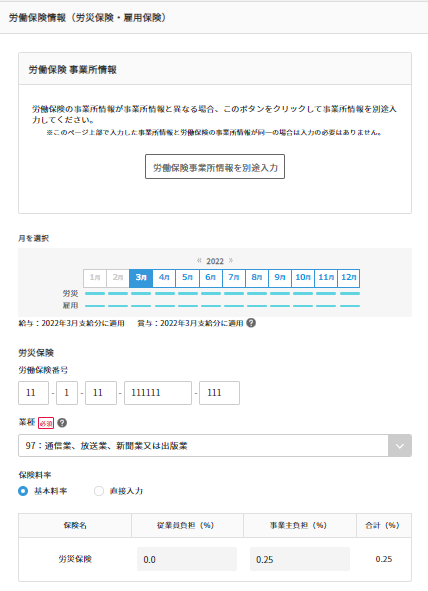This screenshot has height=591, width=428.
Task: Choose the 10月 month tab
Action: click(303, 278)
